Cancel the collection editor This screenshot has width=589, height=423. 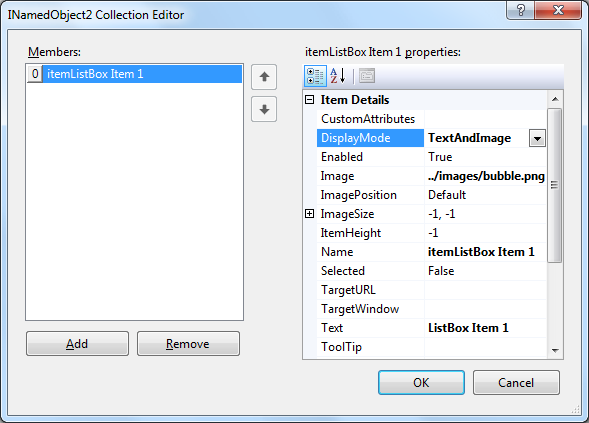tap(516, 382)
